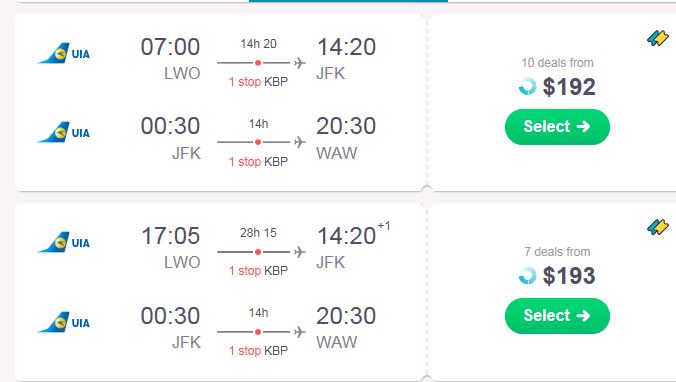Click plane icon on 07:00 flight route
This screenshot has height=382, width=676.
tap(300, 63)
